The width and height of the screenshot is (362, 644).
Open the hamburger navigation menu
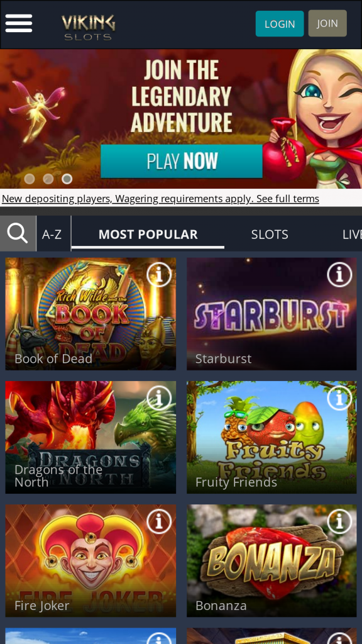[x=18, y=23]
